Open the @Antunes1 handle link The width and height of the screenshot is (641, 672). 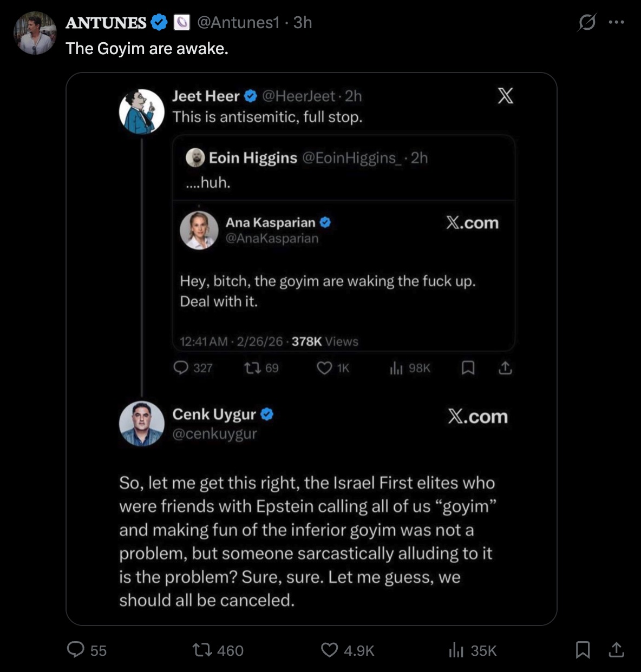pos(238,22)
